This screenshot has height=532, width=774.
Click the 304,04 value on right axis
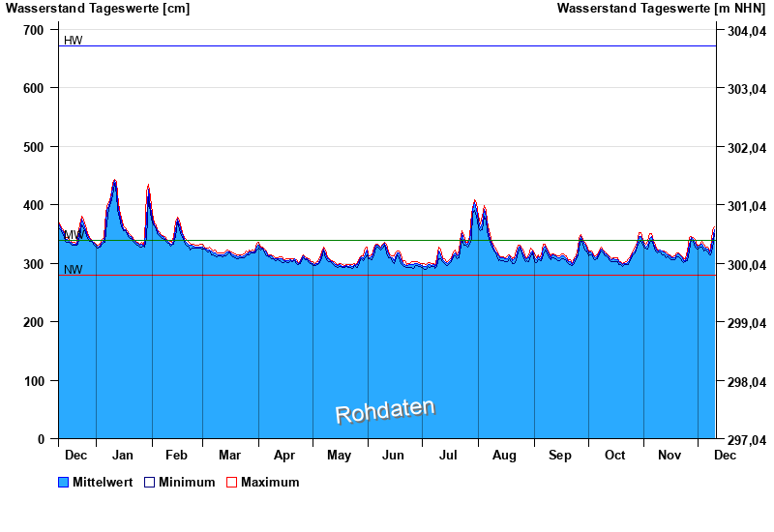746,30
